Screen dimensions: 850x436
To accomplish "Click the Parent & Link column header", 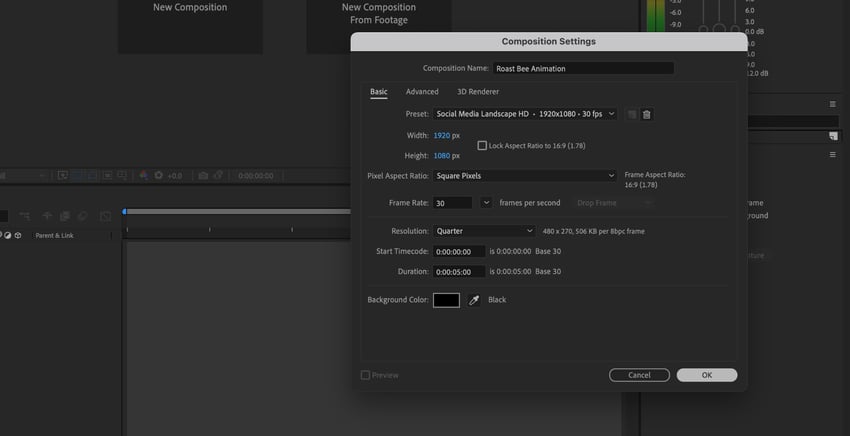I will pyautogui.click(x=54, y=235).
